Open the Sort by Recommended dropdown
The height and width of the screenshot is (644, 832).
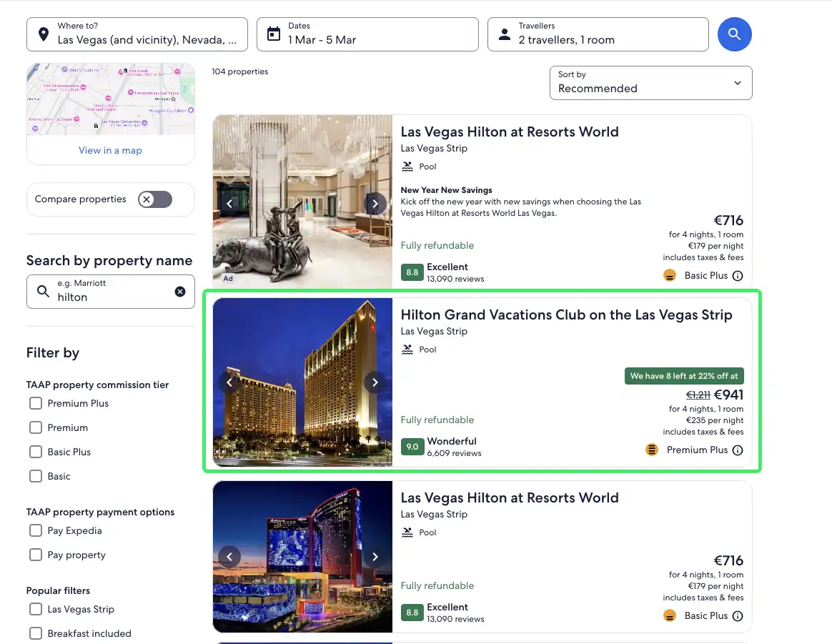(650, 83)
